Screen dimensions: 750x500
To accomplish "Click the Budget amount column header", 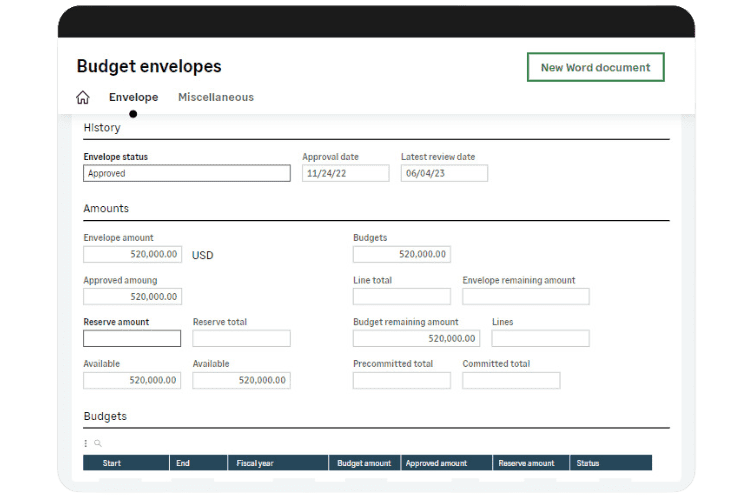I will [364, 463].
